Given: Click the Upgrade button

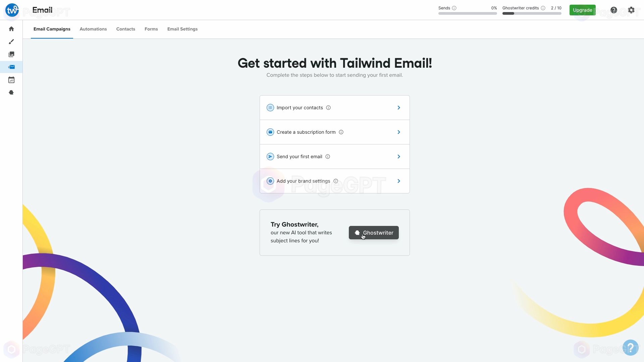Looking at the screenshot, I should (583, 10).
